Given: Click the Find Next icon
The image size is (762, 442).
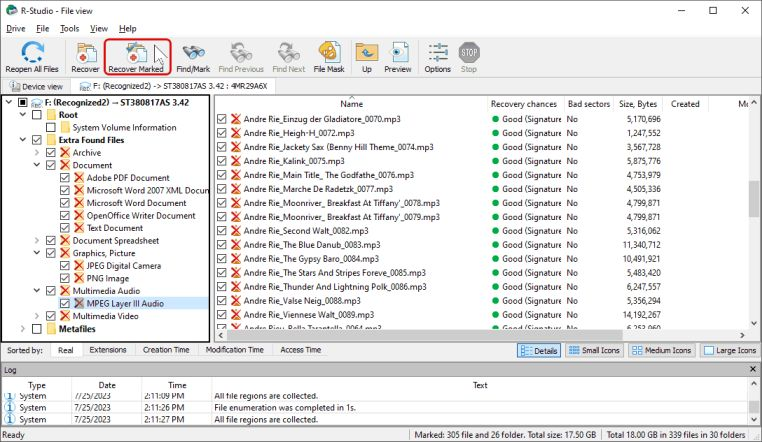Looking at the screenshot, I should pos(289,52).
